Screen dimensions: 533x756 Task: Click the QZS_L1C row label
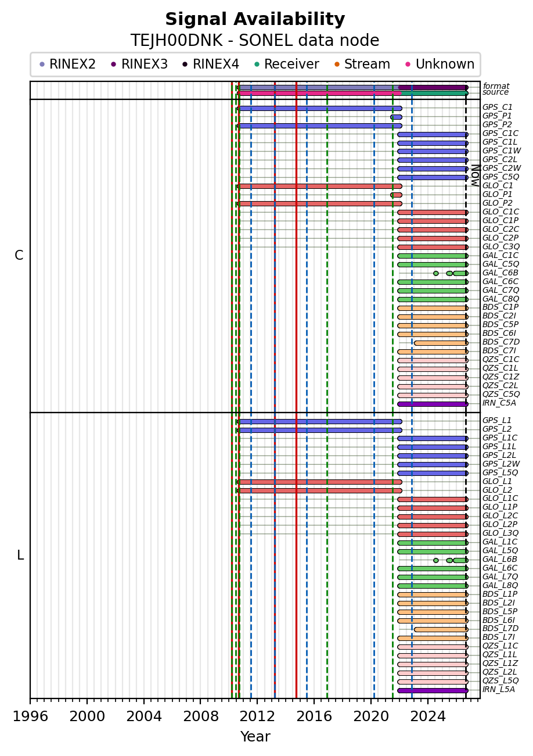click(500, 646)
